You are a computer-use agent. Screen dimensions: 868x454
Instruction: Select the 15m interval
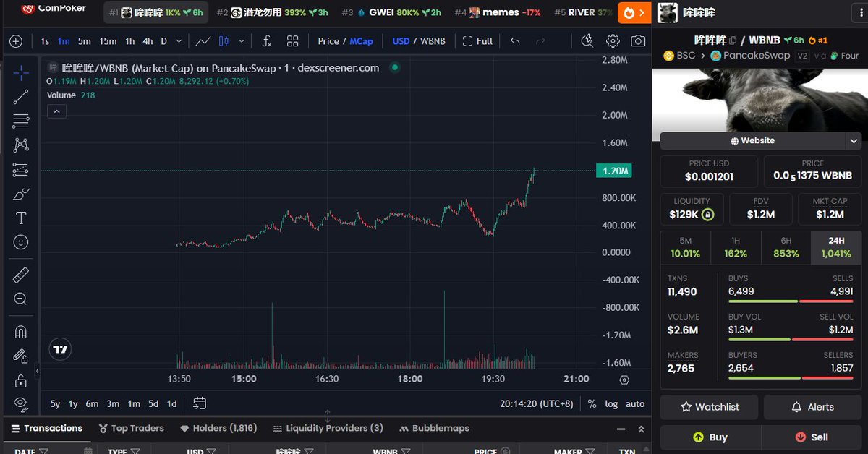(x=108, y=41)
